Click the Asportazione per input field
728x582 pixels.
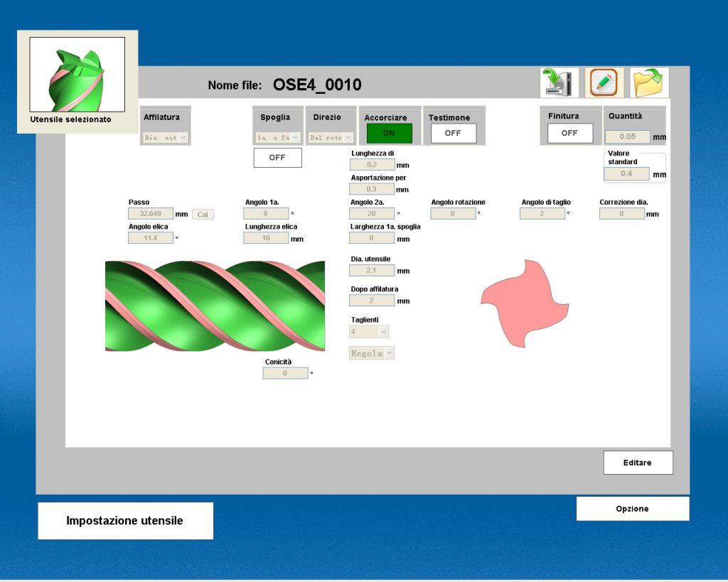pyautogui.click(x=371, y=189)
